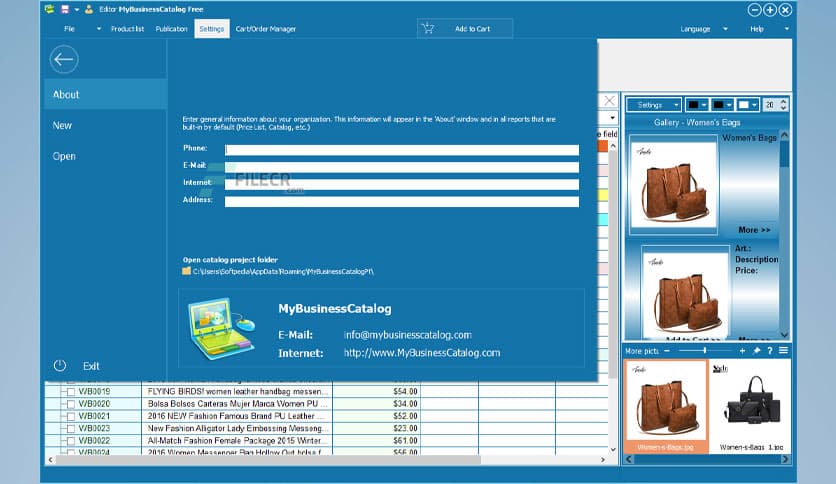Click in the E-Mail input field

[401, 167]
